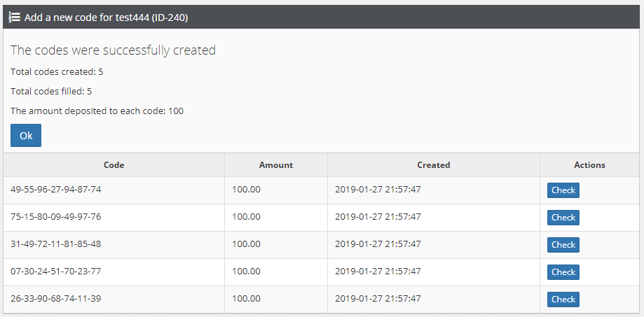The image size is (644, 317).
Task: Click the "Total codes created: 5" text
Action: pos(57,71)
